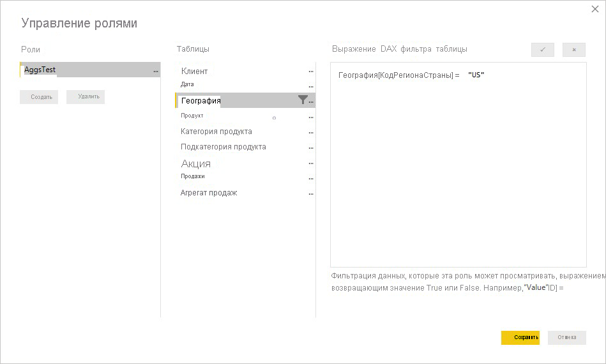Select the Клиент table
The image size is (606, 364).
click(245, 71)
